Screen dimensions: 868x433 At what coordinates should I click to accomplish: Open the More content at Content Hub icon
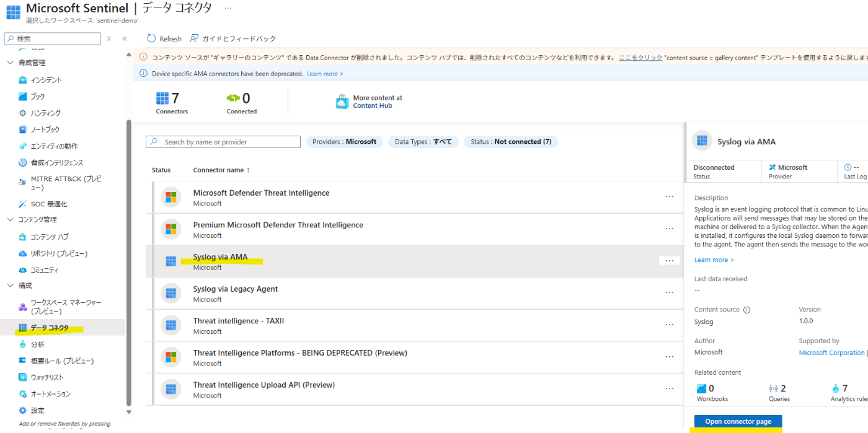(342, 102)
